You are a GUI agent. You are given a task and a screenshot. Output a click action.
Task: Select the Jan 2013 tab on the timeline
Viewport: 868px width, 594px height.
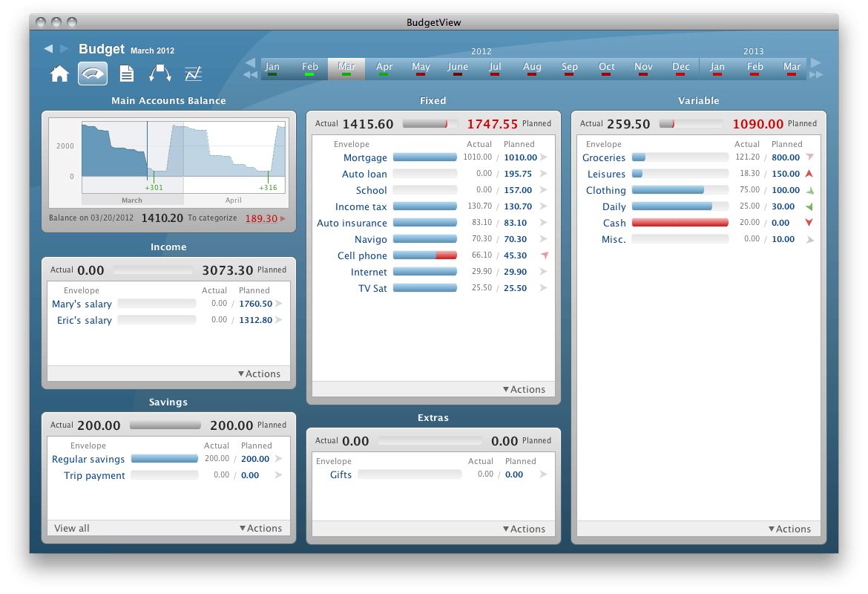pos(717,66)
